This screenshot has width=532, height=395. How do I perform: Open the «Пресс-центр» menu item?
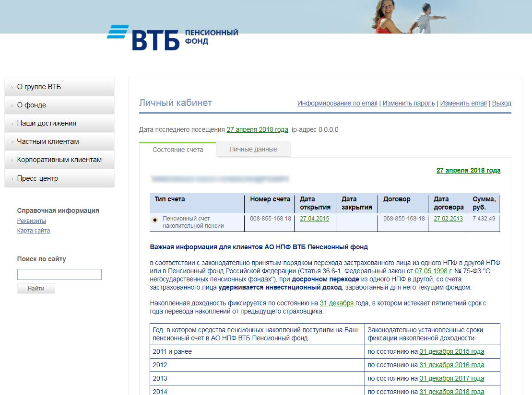[59, 178]
